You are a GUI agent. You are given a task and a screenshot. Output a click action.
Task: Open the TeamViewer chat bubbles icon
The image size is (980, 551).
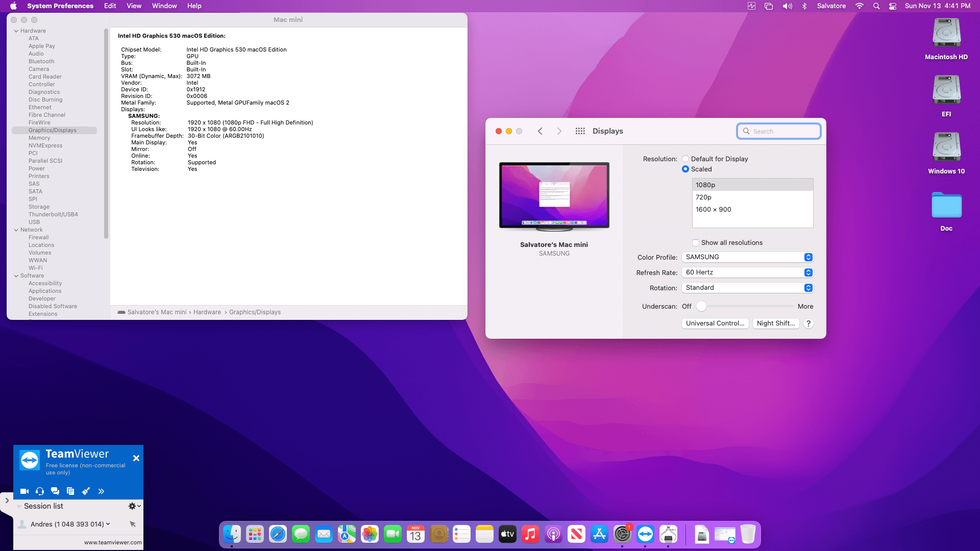pos(55,491)
